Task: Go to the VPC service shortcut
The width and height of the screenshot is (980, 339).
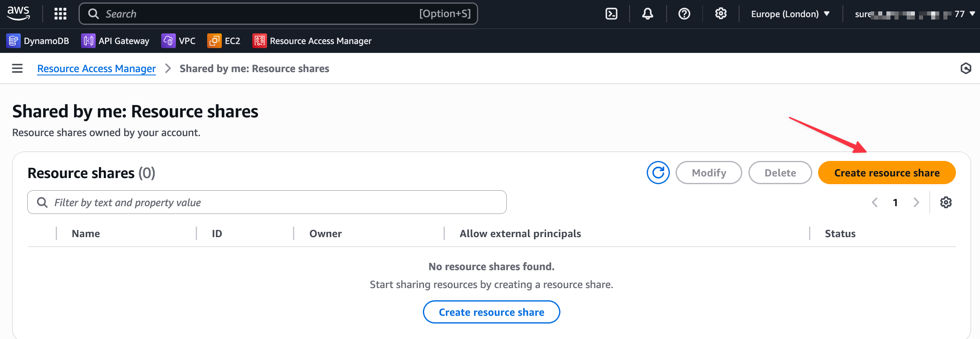Action: 178,41
